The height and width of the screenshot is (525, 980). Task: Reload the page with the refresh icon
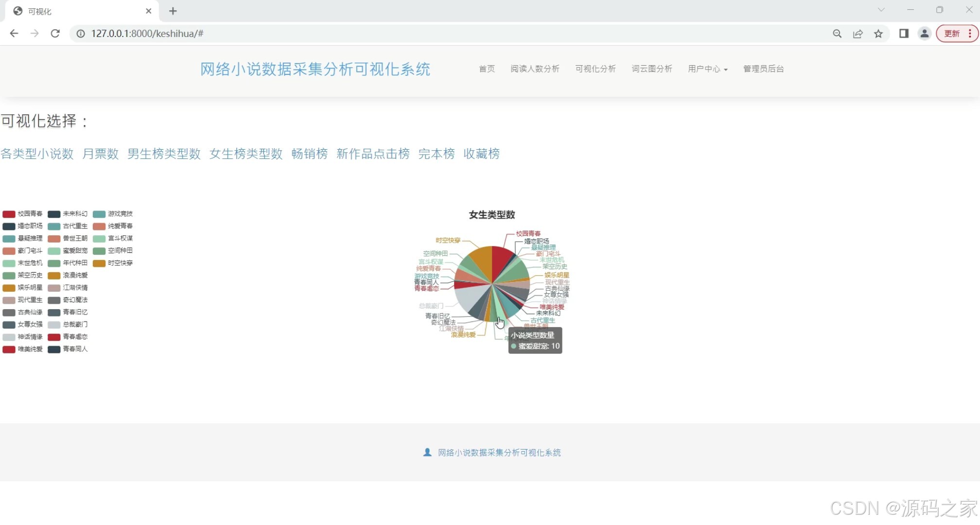(55, 34)
